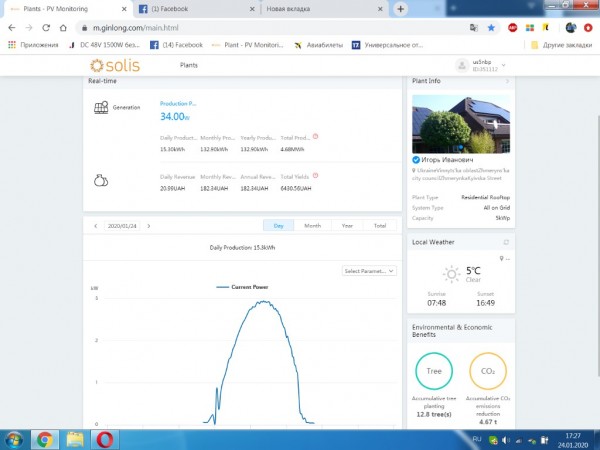This screenshot has width=600, height=450.
Task: Select the Month chart tab
Action: (x=313, y=226)
